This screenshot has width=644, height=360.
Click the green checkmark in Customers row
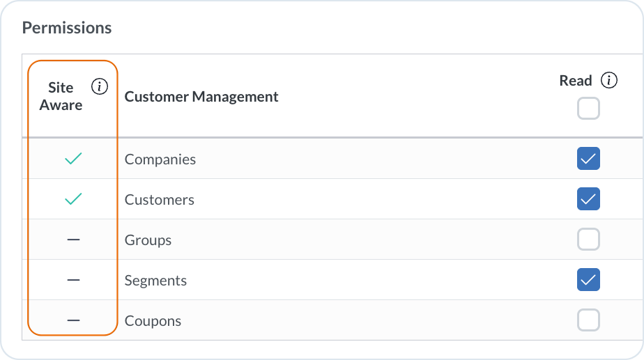[73, 199]
